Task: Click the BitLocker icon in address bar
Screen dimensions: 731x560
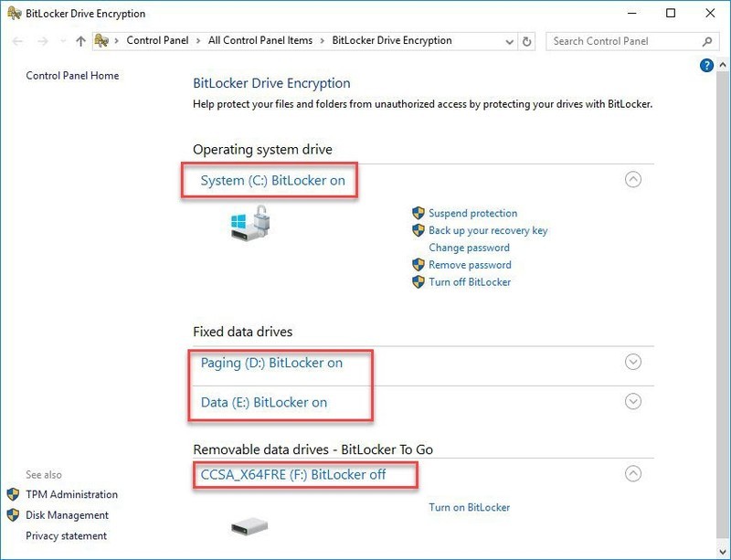Action: click(x=101, y=41)
